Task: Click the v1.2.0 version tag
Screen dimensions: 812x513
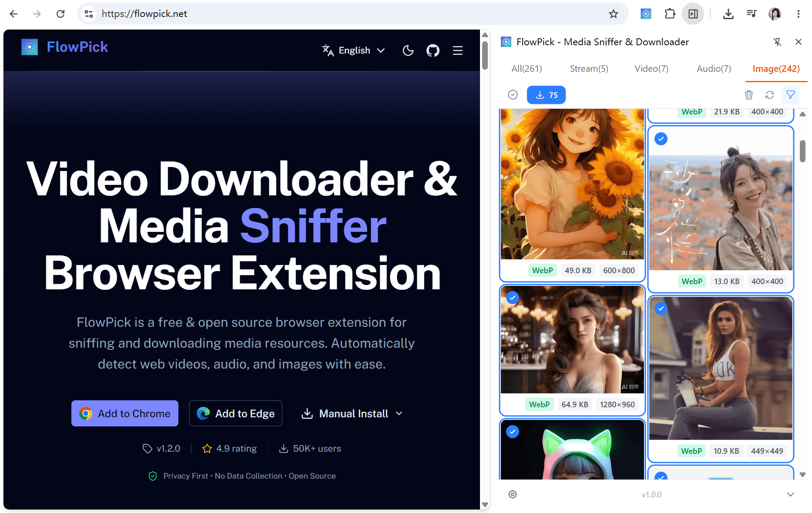Action: (x=161, y=449)
